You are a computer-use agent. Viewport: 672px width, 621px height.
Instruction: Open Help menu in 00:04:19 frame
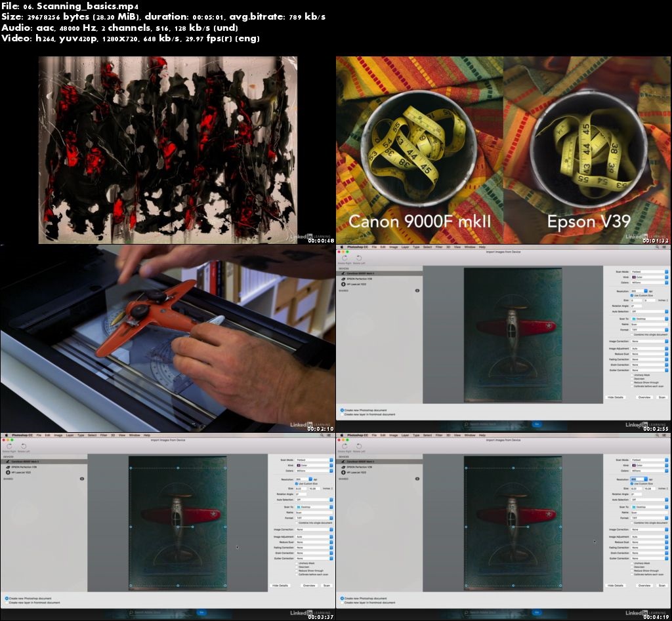[482, 435]
